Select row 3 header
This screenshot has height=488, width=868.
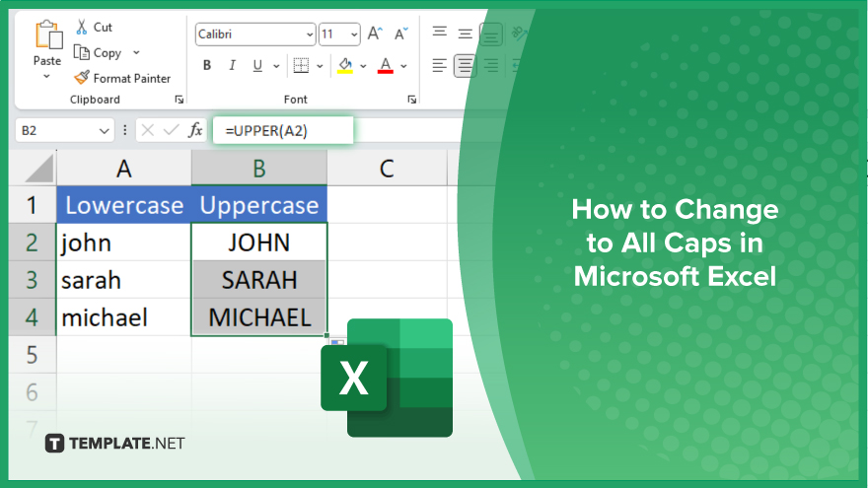33,280
